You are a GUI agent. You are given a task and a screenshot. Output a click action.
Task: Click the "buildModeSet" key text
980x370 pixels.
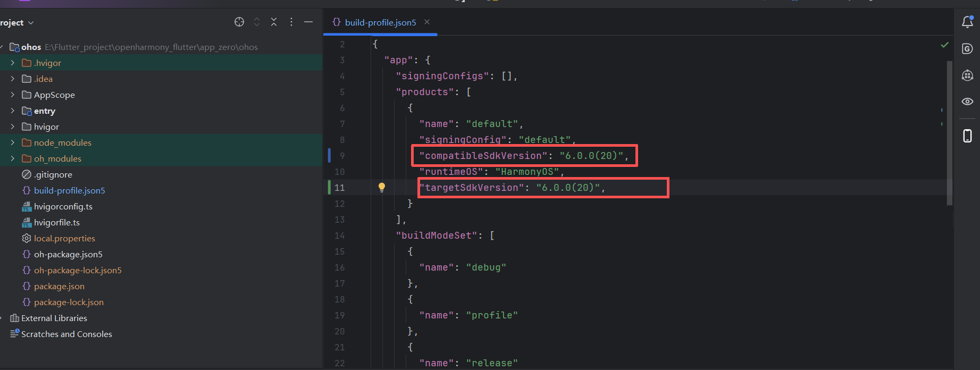[x=437, y=236]
